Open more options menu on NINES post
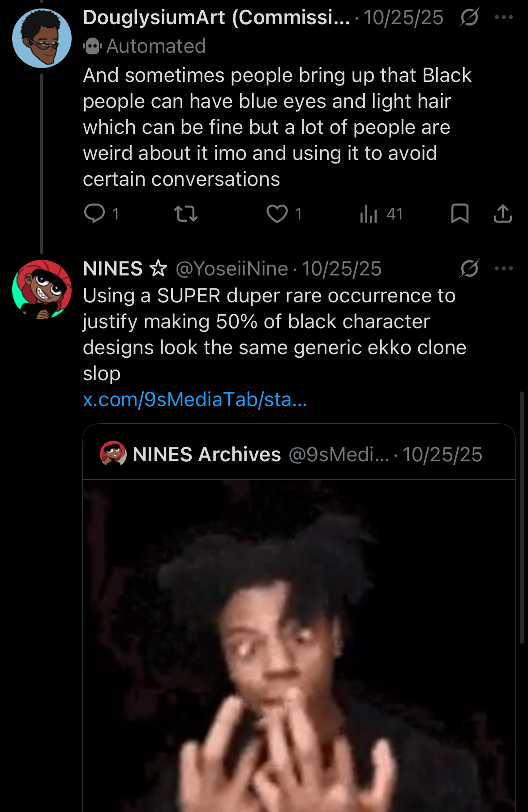 (x=504, y=269)
